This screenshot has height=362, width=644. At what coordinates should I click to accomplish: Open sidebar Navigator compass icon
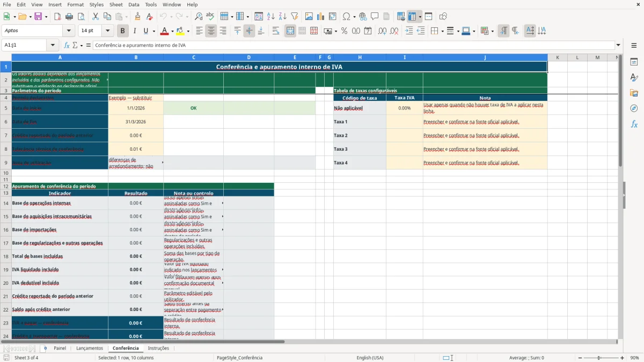(634, 108)
